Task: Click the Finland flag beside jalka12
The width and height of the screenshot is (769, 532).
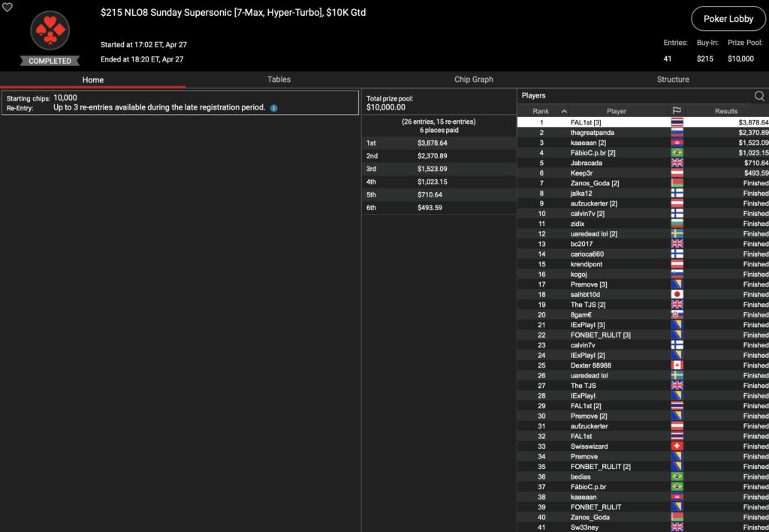Action: (x=677, y=194)
